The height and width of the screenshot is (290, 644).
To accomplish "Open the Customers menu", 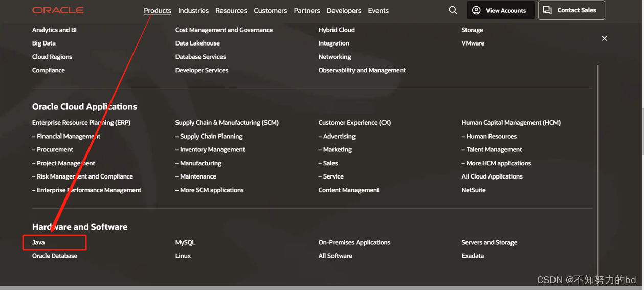I will pos(271,10).
